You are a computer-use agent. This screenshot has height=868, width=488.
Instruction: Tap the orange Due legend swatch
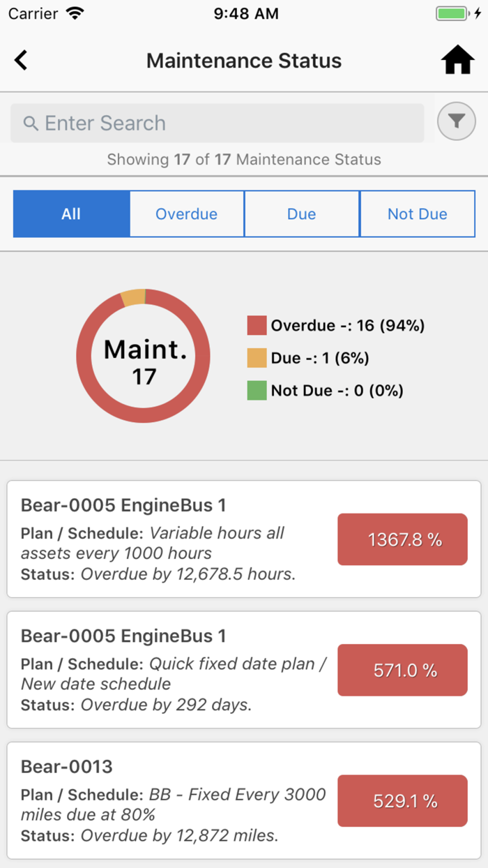257,358
